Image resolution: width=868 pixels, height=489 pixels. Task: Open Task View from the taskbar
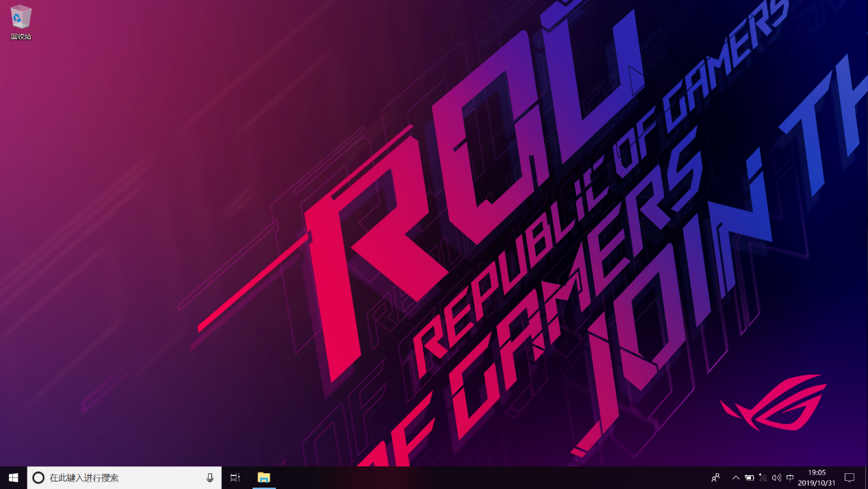tap(235, 477)
